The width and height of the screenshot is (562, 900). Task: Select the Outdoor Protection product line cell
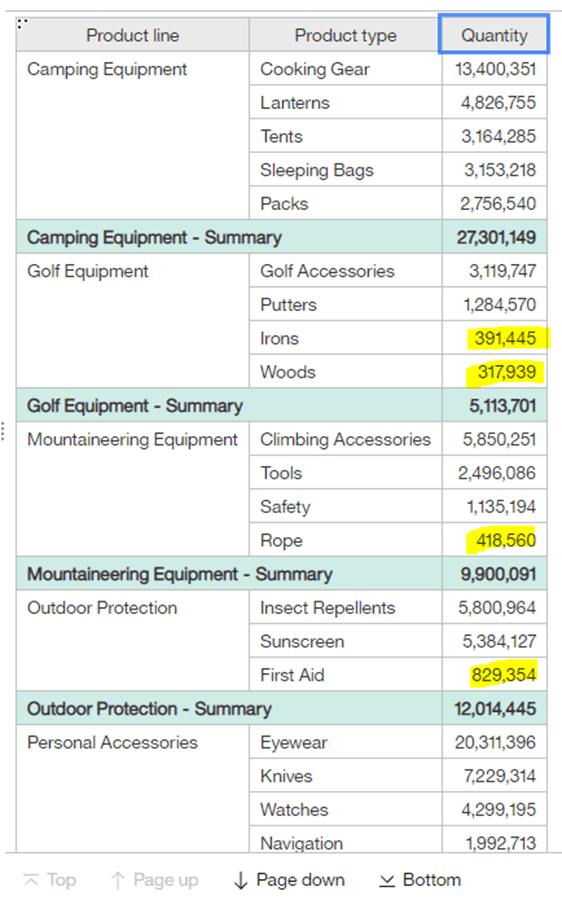pos(133,640)
